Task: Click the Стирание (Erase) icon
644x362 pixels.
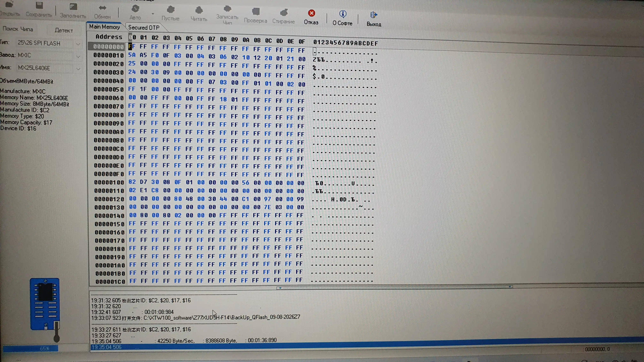Action: point(284,12)
